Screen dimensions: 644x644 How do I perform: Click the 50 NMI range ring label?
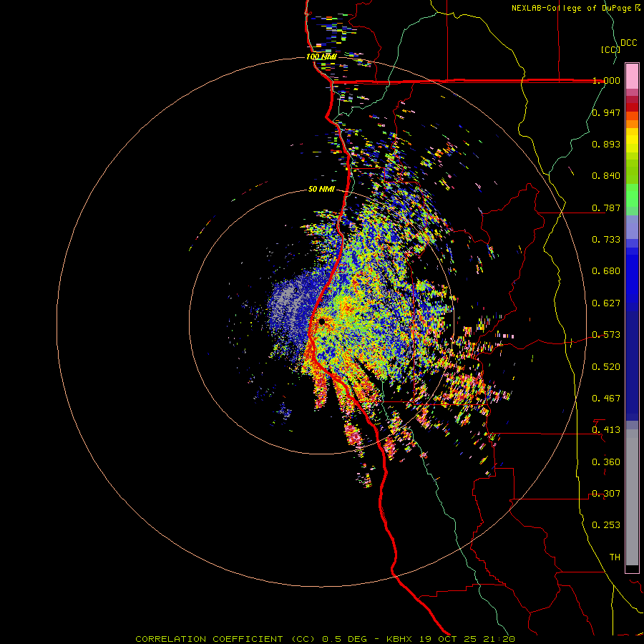pos(321,190)
